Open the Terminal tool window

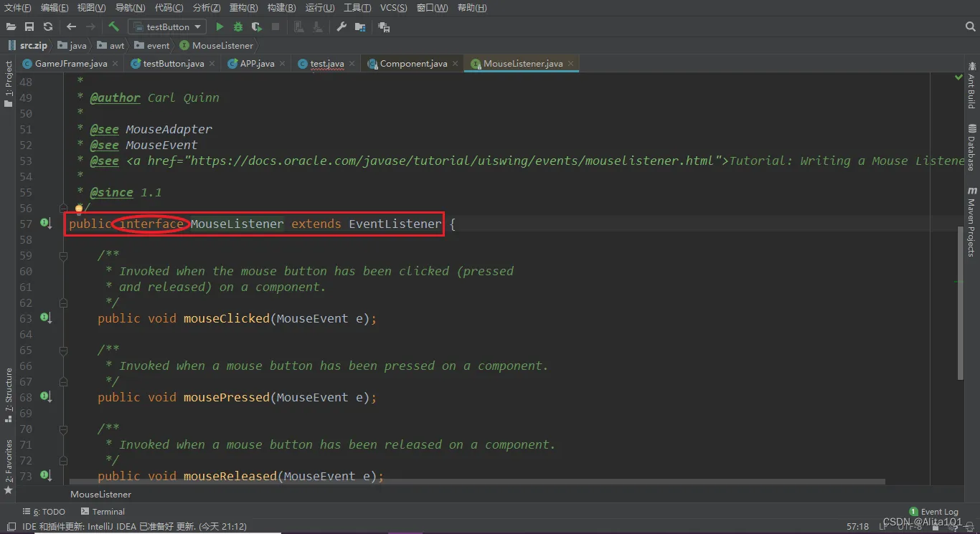(x=103, y=512)
